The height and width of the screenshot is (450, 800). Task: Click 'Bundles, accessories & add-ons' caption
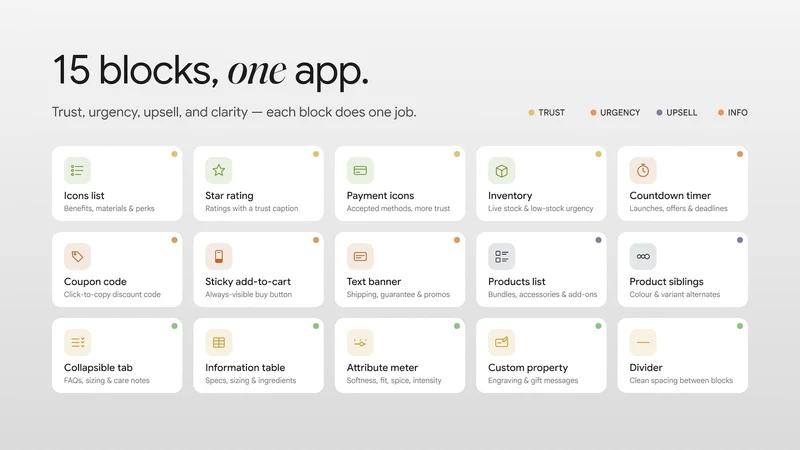(542, 294)
